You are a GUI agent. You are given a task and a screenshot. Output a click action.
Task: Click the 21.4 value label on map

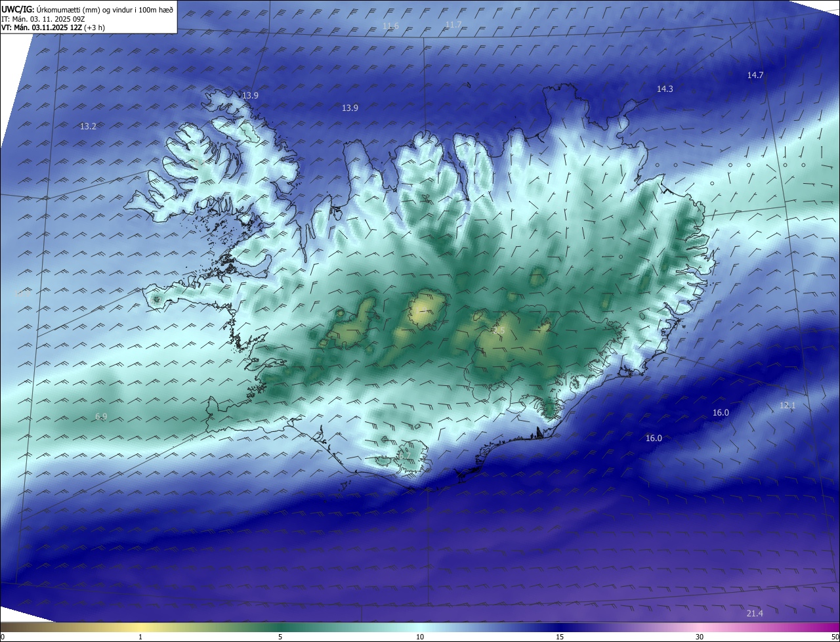coord(755,613)
